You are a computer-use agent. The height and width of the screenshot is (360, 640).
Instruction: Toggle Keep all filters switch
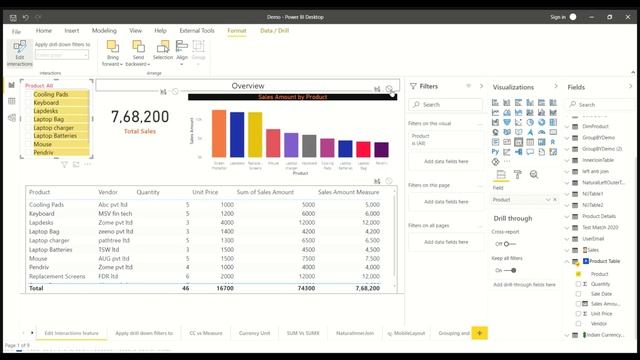point(510,270)
